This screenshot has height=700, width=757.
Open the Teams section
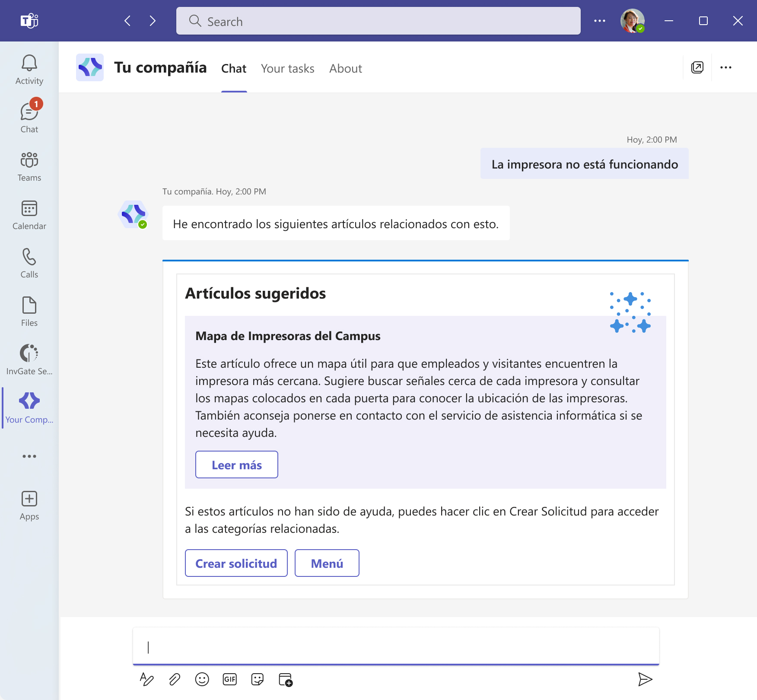click(x=29, y=166)
